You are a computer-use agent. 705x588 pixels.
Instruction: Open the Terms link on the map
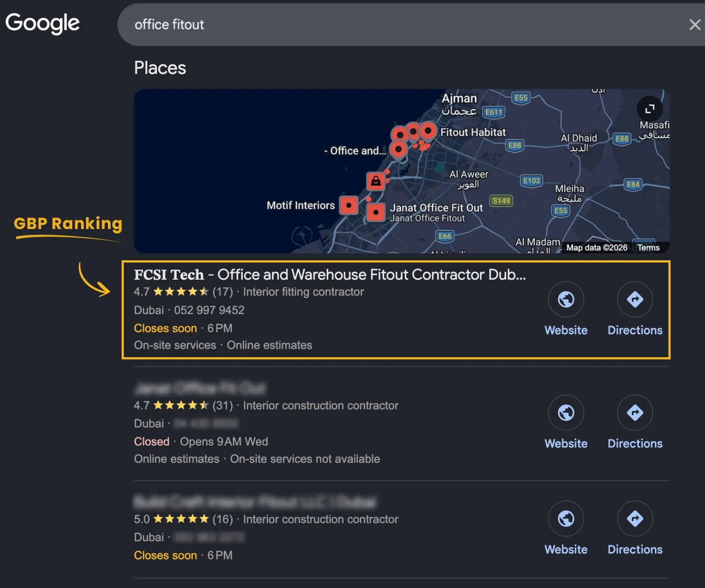pos(648,248)
